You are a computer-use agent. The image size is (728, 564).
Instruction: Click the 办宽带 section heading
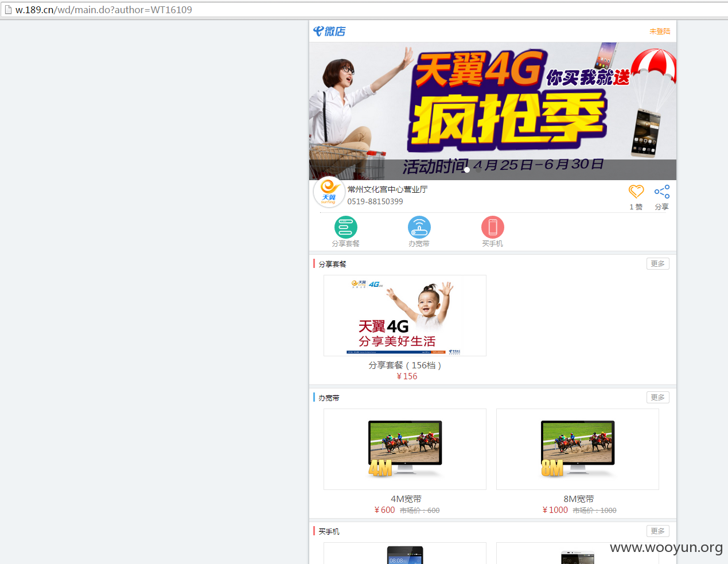pyautogui.click(x=329, y=398)
